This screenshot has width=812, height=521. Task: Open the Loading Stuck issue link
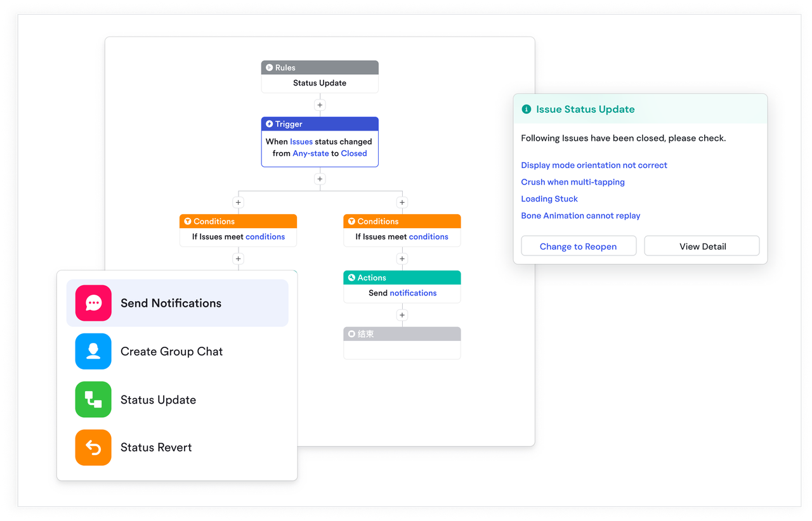[549, 198]
